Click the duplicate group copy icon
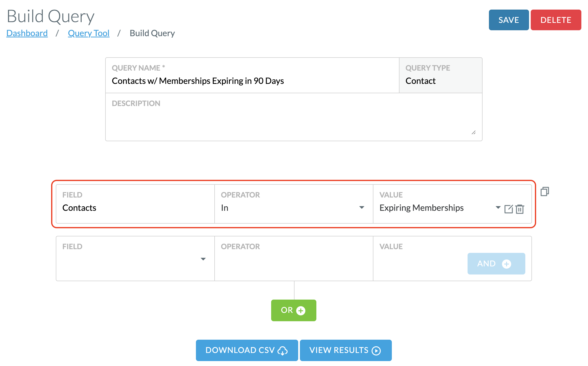This screenshot has width=588, height=366. 544,191
